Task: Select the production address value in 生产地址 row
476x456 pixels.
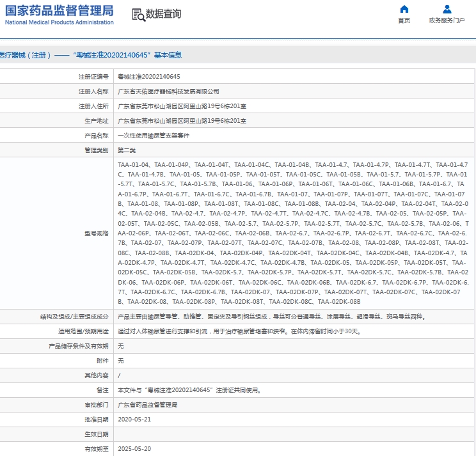Action: 182,121
